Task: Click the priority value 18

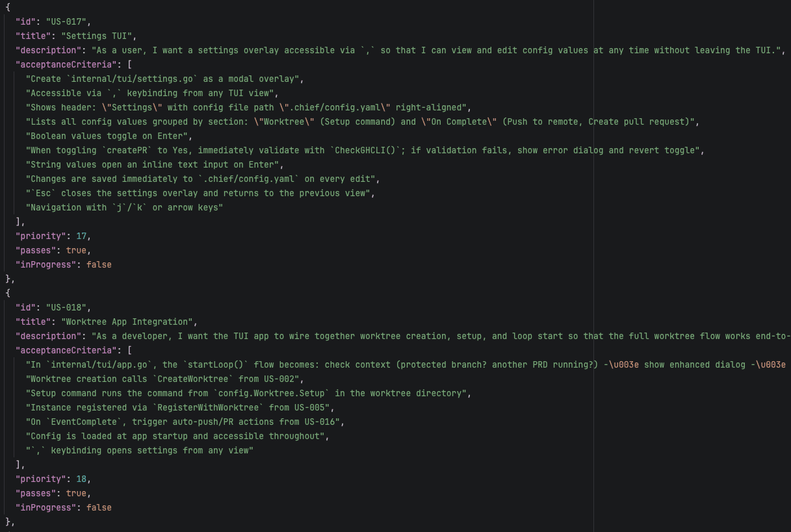Action: pyautogui.click(x=81, y=479)
